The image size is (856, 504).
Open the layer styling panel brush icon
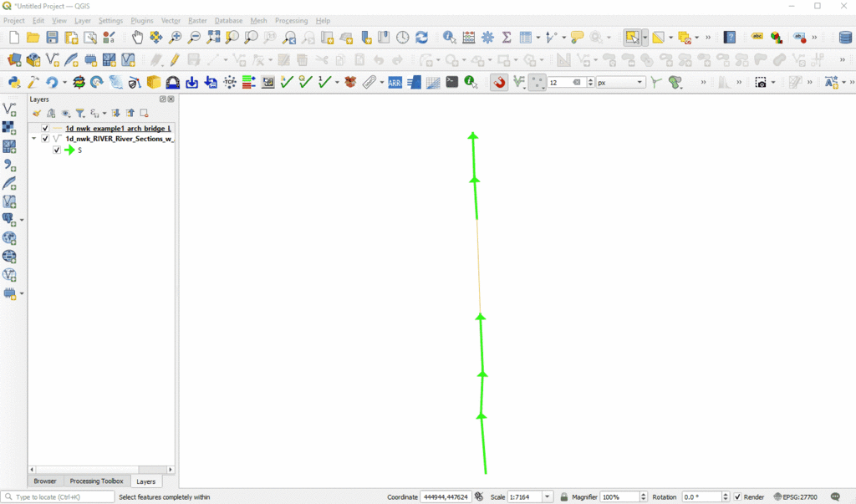pos(37,113)
